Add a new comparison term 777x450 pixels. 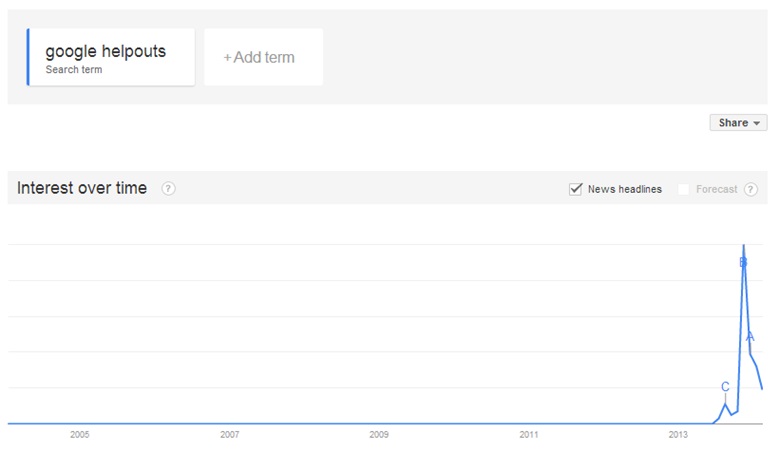[x=264, y=57]
